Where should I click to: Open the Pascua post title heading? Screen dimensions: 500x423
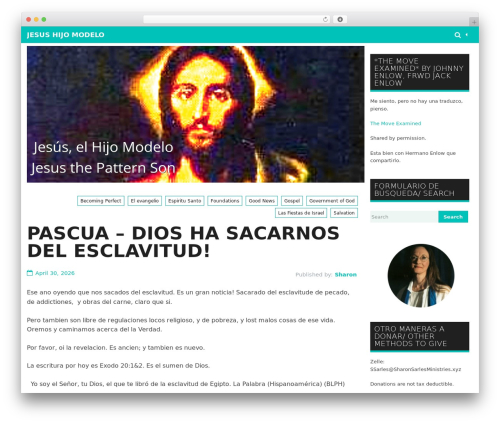[183, 242]
